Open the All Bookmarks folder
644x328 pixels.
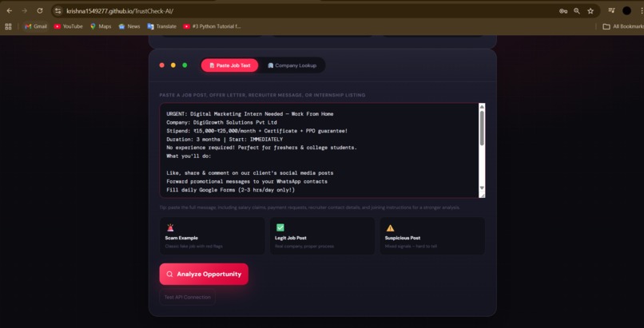tap(623, 26)
